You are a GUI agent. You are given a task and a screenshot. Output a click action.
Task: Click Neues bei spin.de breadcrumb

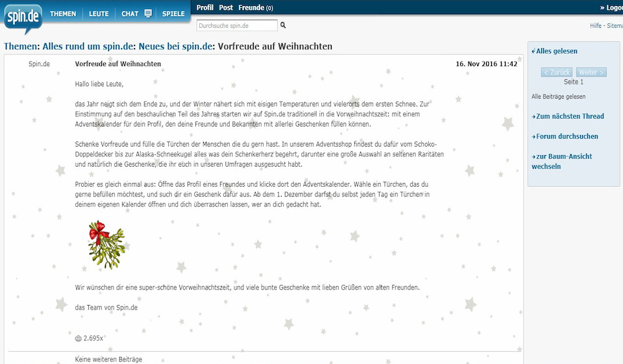[175, 46]
